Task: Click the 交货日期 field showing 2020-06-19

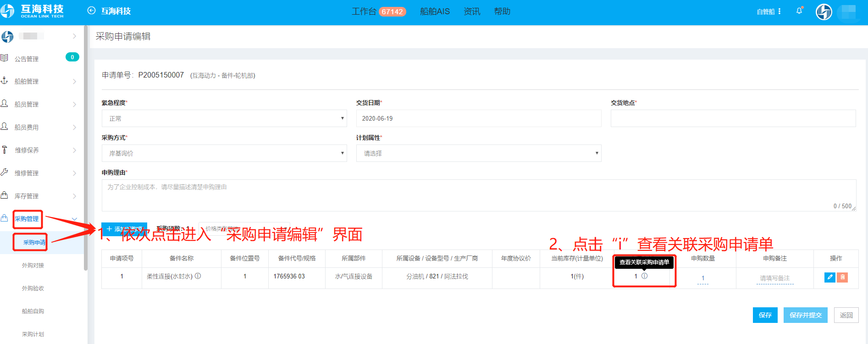Action: [x=479, y=118]
